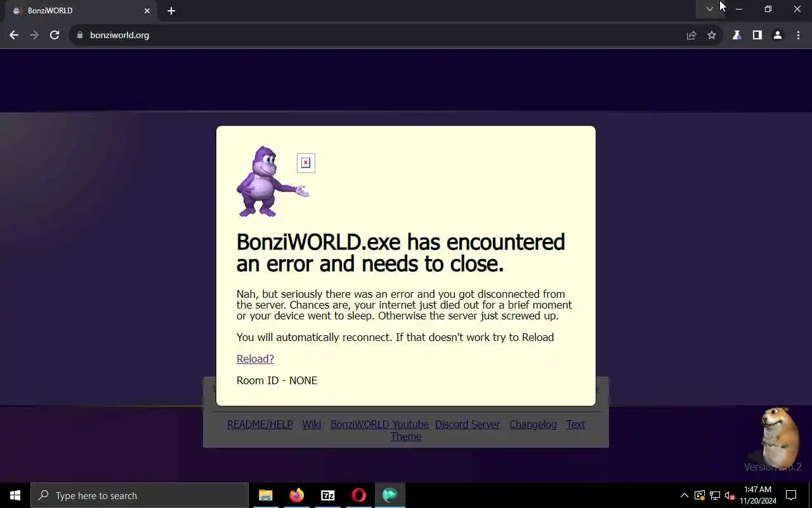Image resolution: width=812 pixels, height=508 pixels.
Task: Click the 'Room ID - NONE' text
Action: click(x=277, y=380)
